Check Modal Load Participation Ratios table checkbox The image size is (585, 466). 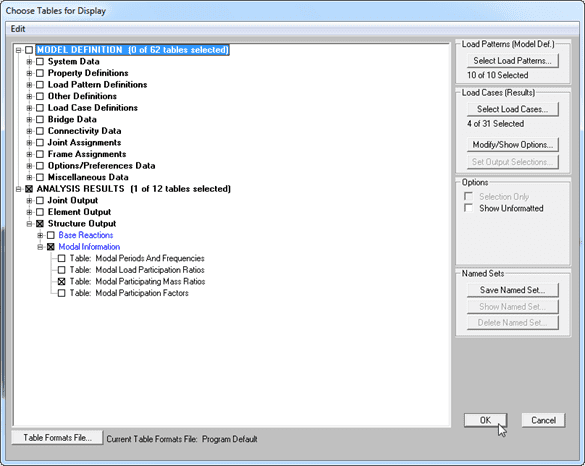(x=62, y=270)
